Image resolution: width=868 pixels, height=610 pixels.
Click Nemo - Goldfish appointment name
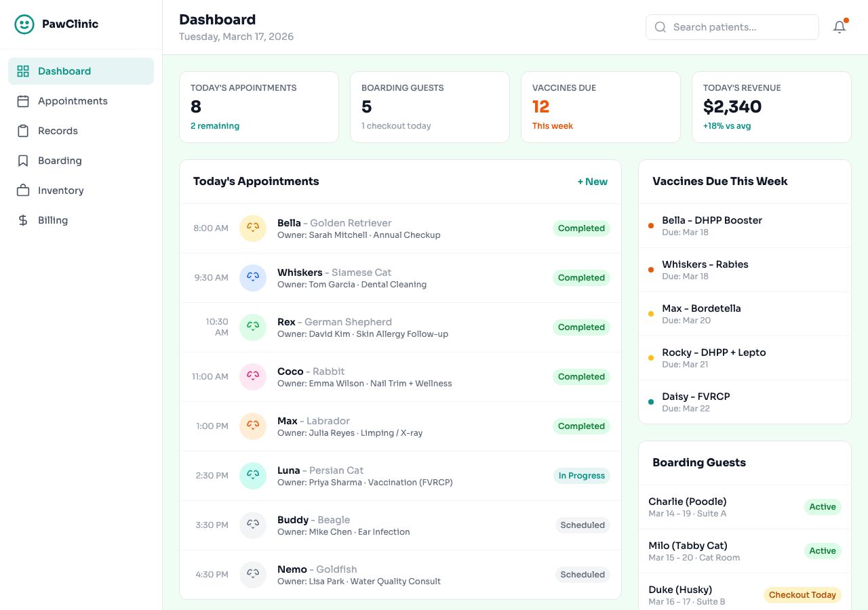[317, 569]
